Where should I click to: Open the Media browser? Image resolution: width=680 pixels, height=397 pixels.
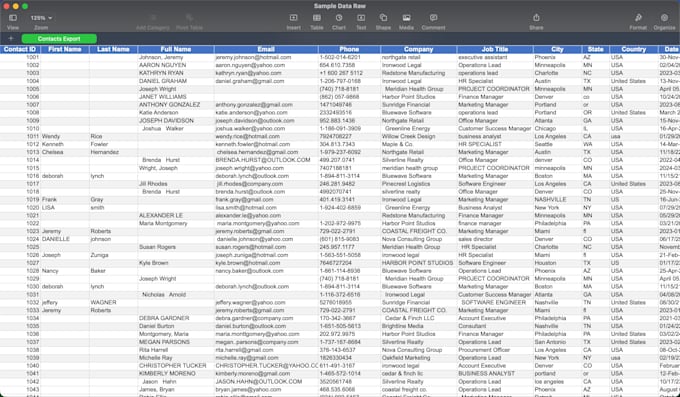click(x=406, y=18)
